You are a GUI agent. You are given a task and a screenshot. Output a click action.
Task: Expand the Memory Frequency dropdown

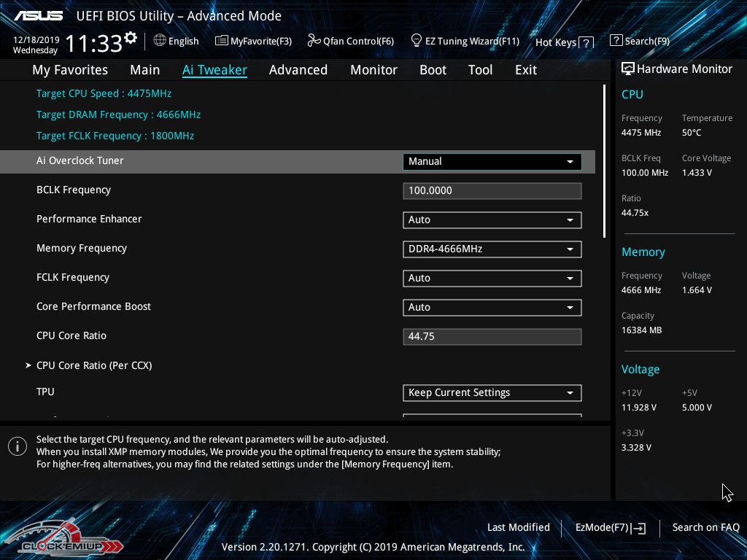pyautogui.click(x=492, y=249)
